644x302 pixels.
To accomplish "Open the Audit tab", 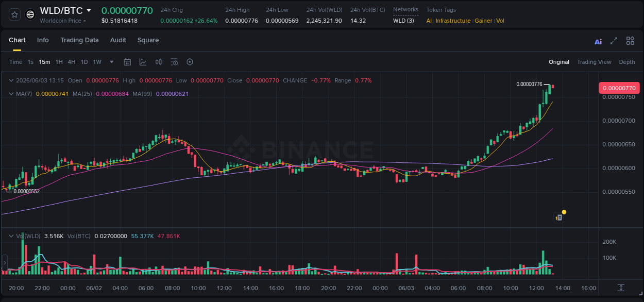I will (118, 40).
